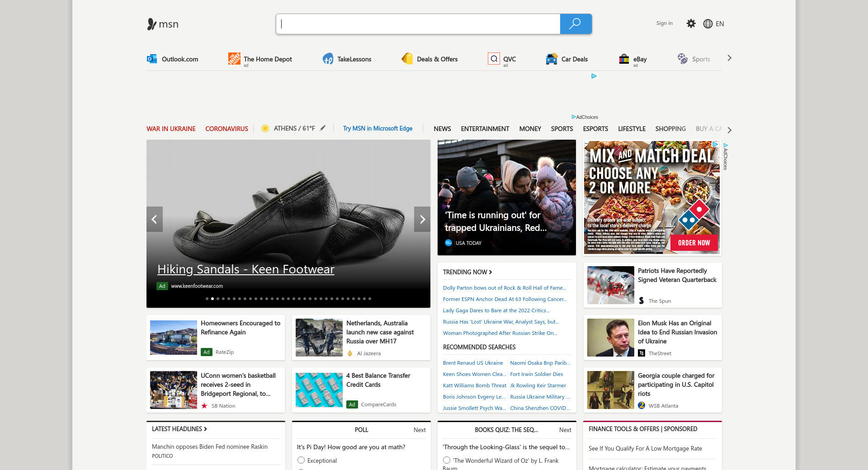Open the Entertainment tab

point(485,129)
